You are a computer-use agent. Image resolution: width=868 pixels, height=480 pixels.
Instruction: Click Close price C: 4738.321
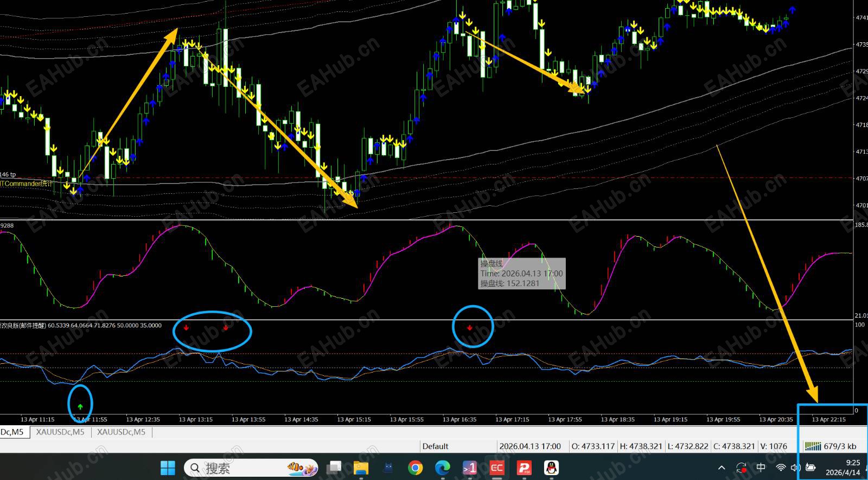(x=734, y=446)
